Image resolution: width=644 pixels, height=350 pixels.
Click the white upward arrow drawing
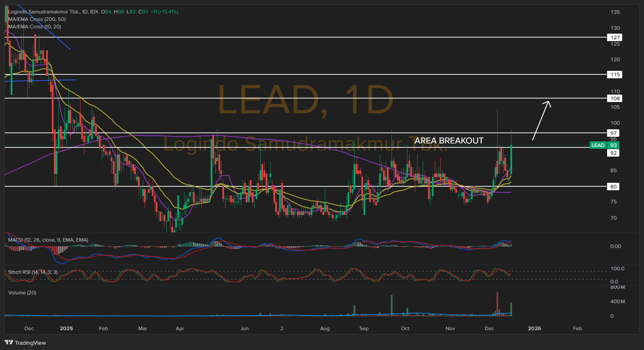[541, 120]
